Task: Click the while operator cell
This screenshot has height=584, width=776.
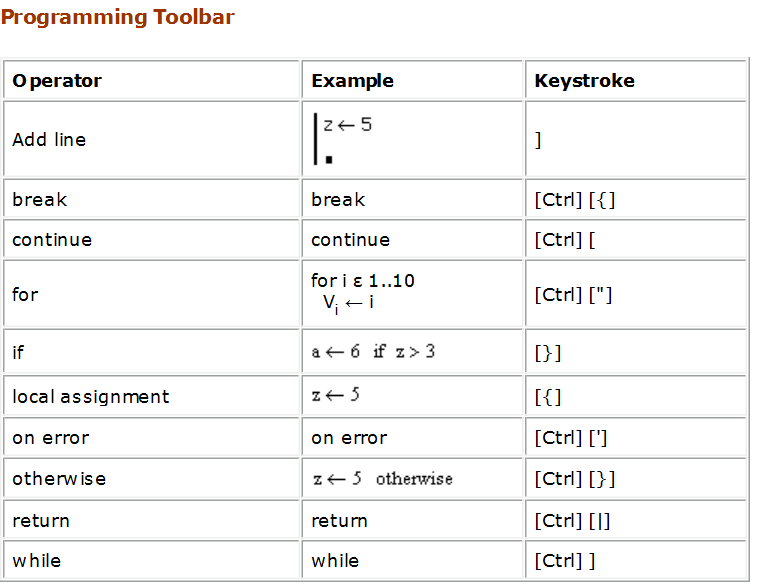Action: [x=151, y=560]
